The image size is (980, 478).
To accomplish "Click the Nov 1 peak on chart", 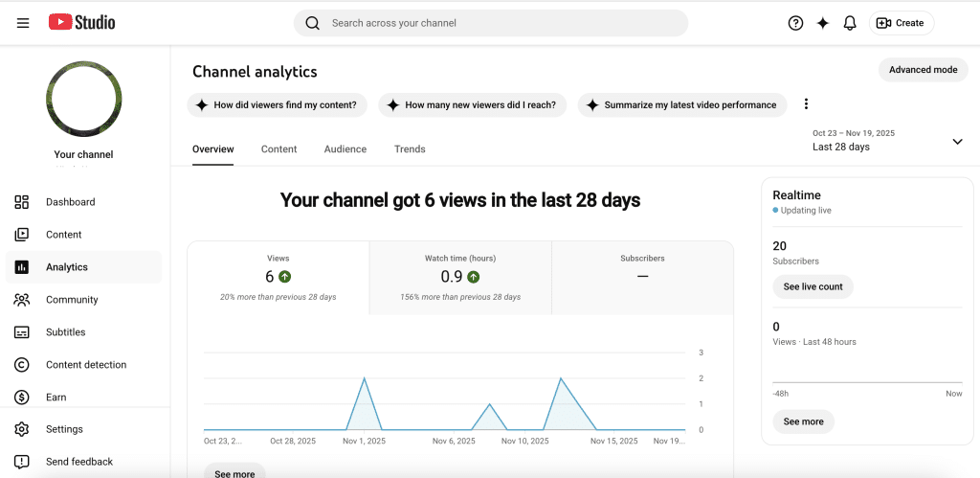I will coord(364,378).
